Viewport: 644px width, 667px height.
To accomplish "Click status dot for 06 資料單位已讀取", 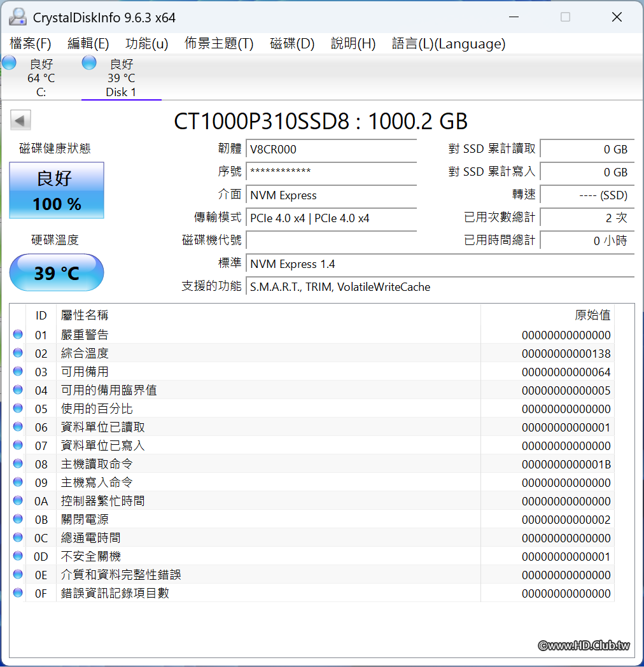I will click(18, 426).
